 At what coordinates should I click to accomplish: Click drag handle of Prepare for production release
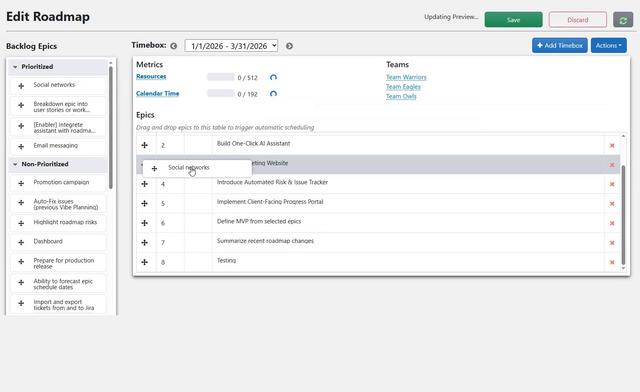coord(21,262)
